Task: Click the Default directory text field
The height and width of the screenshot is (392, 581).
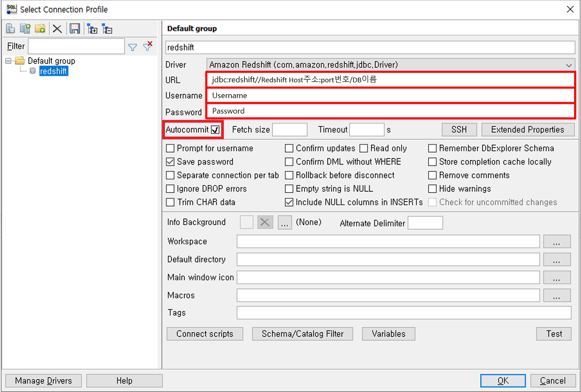Action: pos(388,259)
